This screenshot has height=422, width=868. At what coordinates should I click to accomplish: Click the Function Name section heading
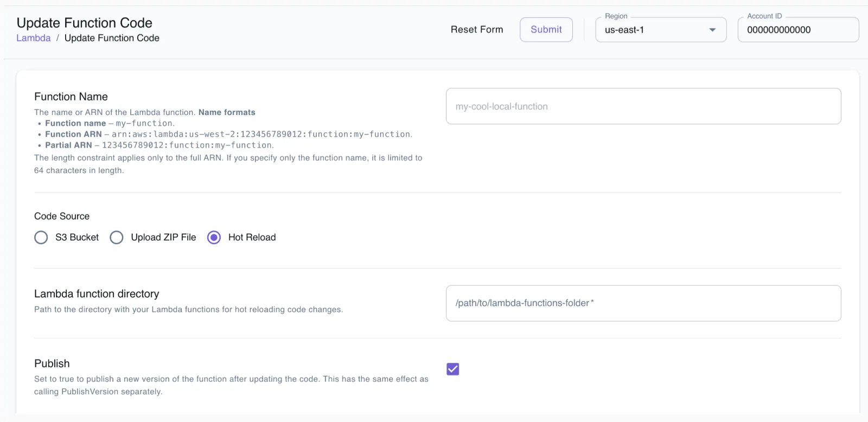pyautogui.click(x=71, y=97)
